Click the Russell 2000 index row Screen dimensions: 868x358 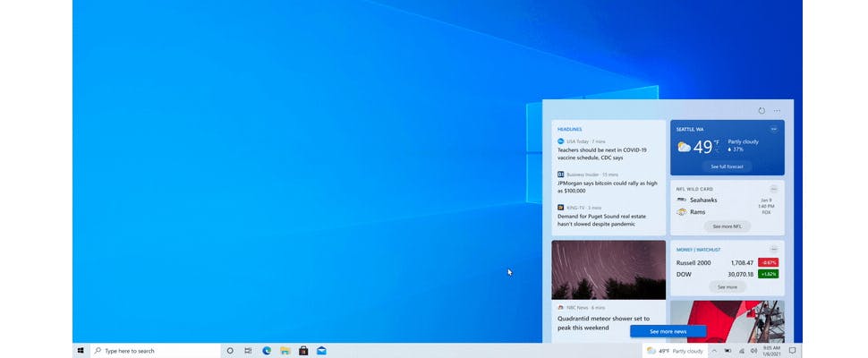(728, 263)
